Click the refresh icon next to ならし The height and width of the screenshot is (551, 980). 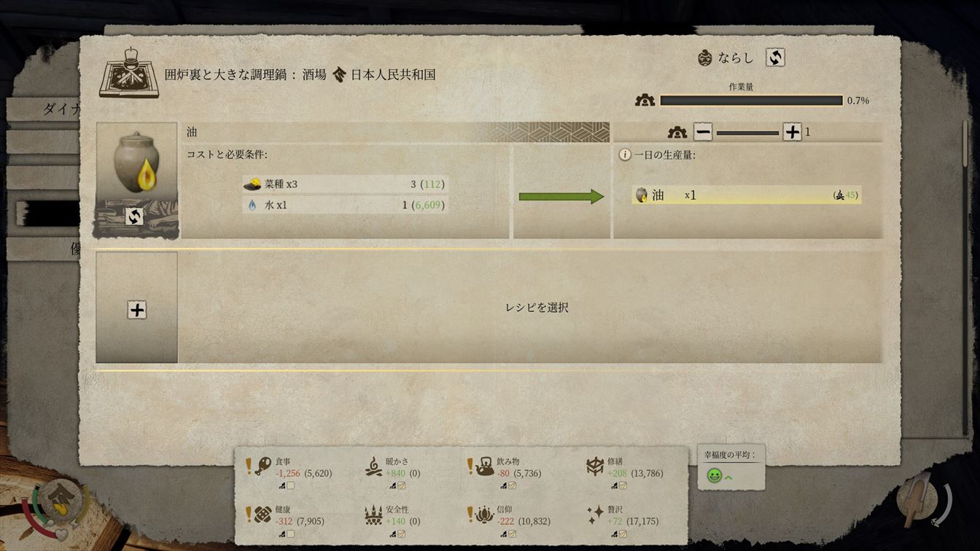pos(775,58)
